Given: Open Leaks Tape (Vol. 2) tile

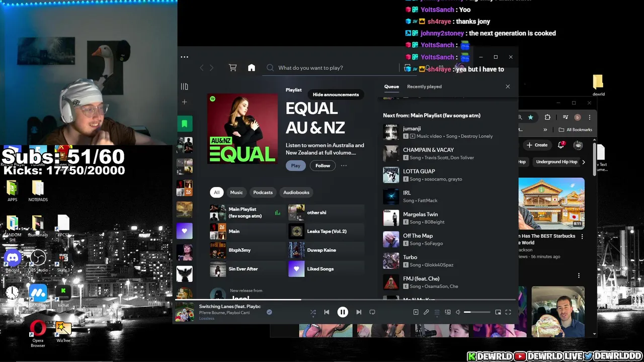Looking at the screenshot, I should [x=326, y=231].
